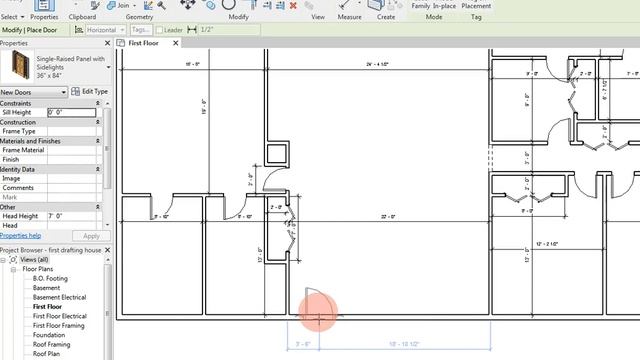Click the Apply button

click(91, 236)
